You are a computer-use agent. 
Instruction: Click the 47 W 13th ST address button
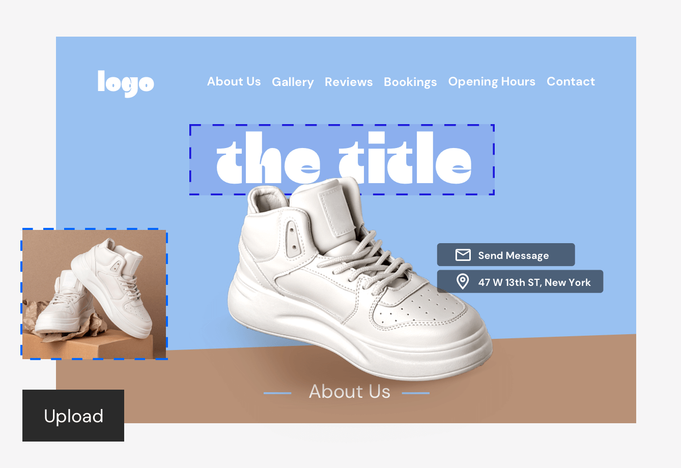(x=520, y=281)
